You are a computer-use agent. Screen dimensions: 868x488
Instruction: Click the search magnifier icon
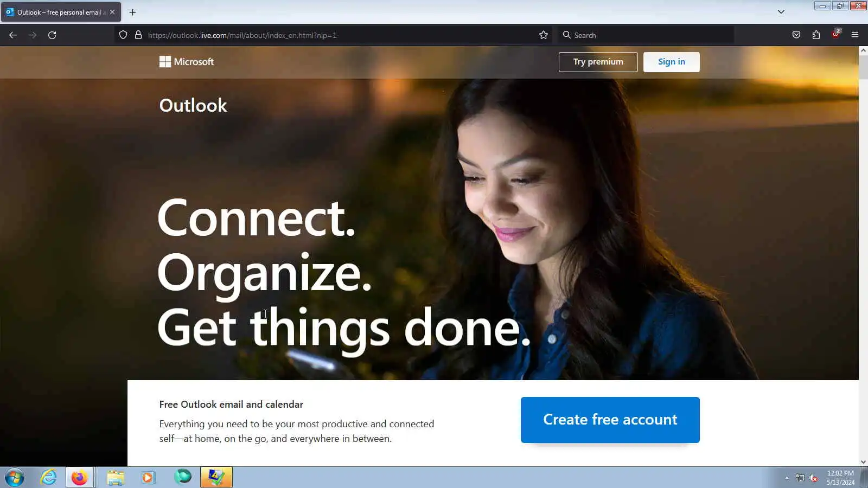[567, 35]
